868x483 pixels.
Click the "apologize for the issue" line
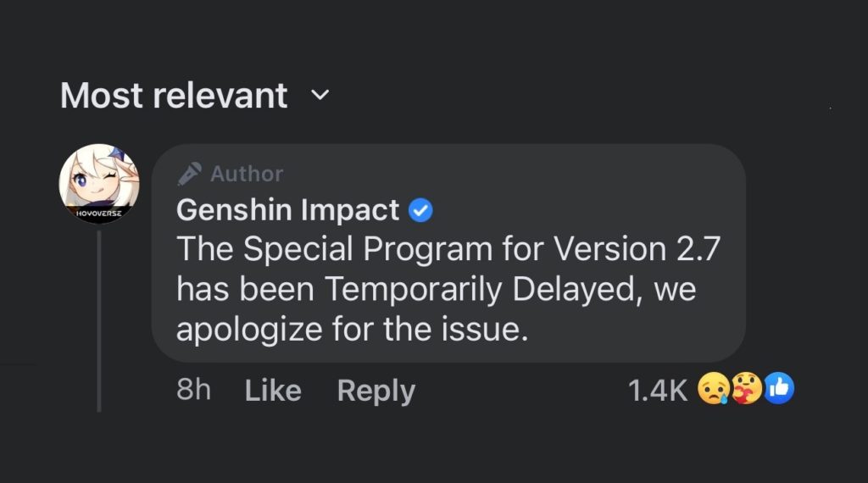click(x=352, y=329)
